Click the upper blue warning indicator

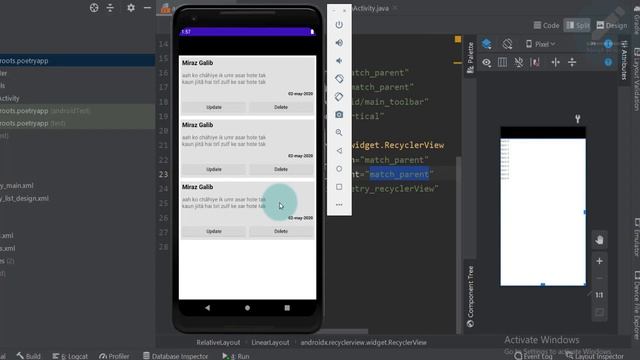point(608,44)
